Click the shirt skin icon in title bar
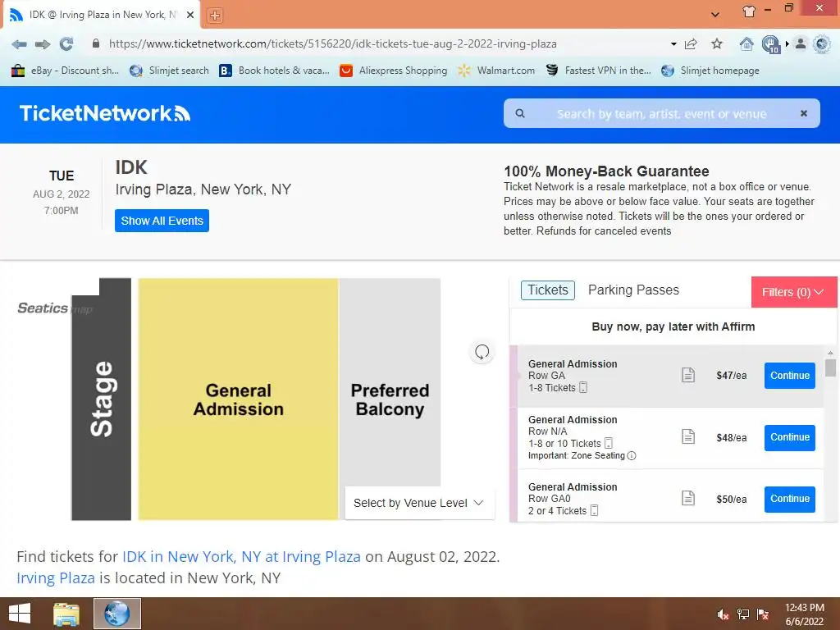 pyautogui.click(x=749, y=11)
